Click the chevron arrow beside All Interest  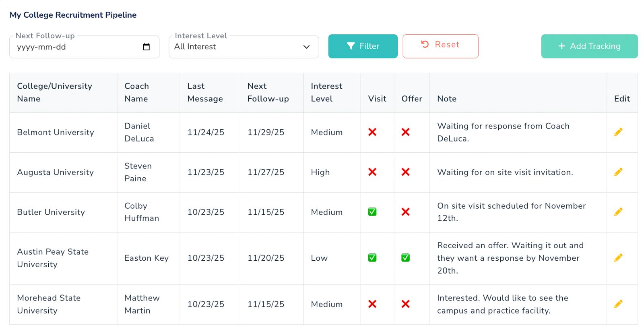[306, 47]
